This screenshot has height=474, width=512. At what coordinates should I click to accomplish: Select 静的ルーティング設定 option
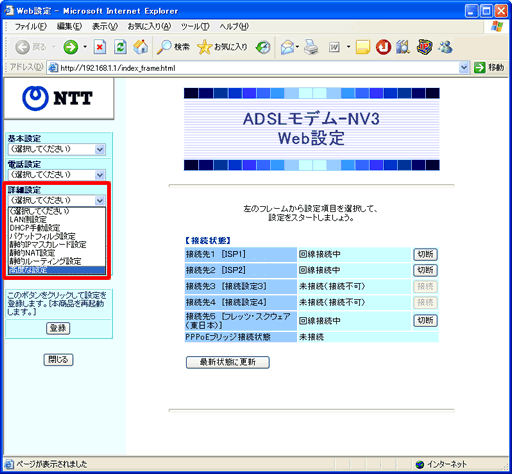pyautogui.click(x=57, y=261)
